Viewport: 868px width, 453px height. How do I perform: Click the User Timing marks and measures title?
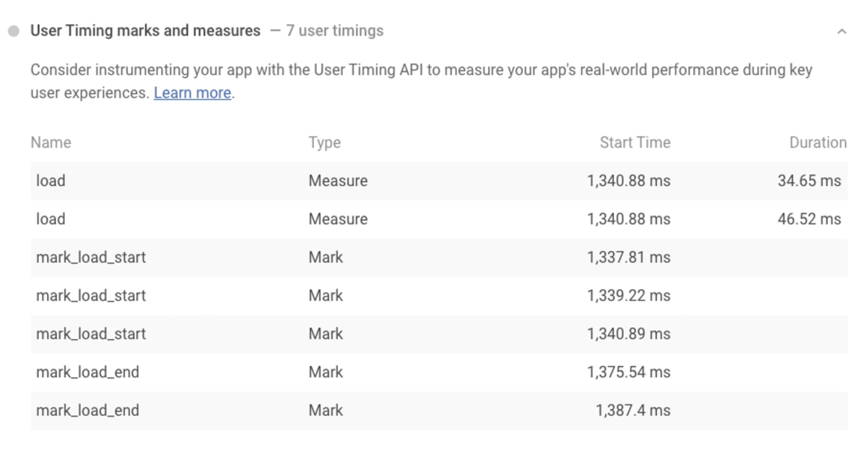[x=145, y=31]
